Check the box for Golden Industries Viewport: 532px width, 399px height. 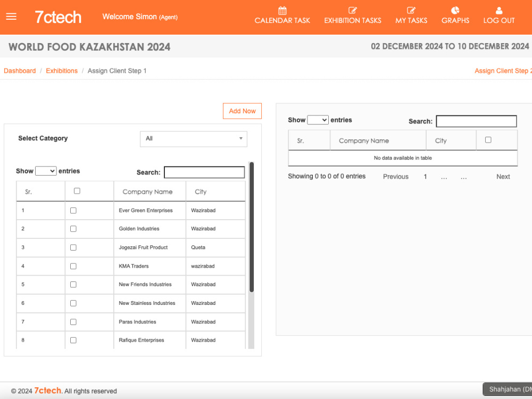[x=73, y=229]
